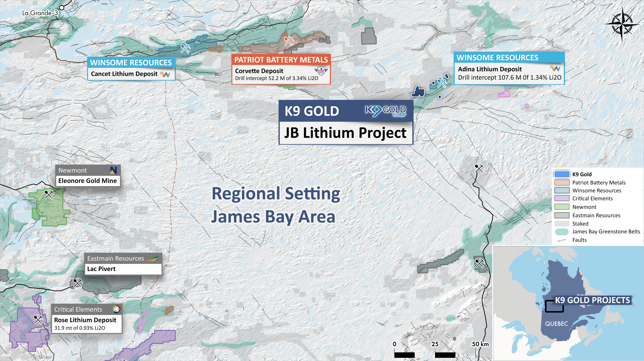
Task: Click the WINSOME RESOURCES header above Cancet
Action: click(x=131, y=63)
